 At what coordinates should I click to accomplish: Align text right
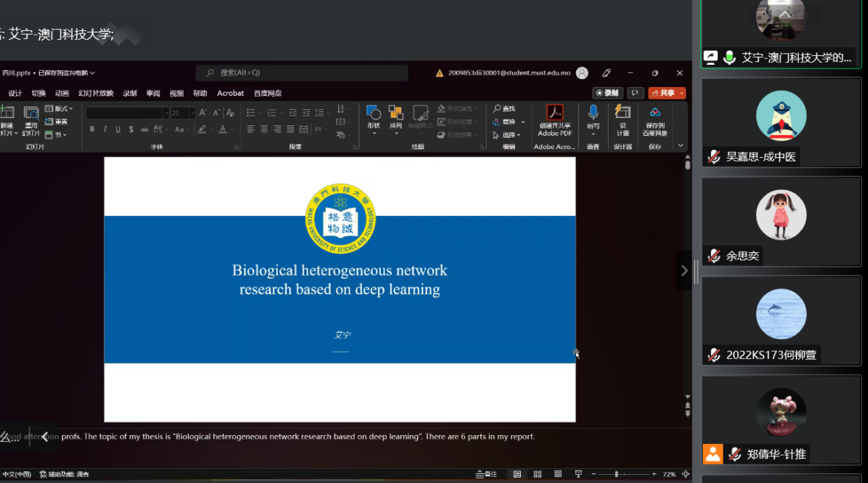(277, 129)
